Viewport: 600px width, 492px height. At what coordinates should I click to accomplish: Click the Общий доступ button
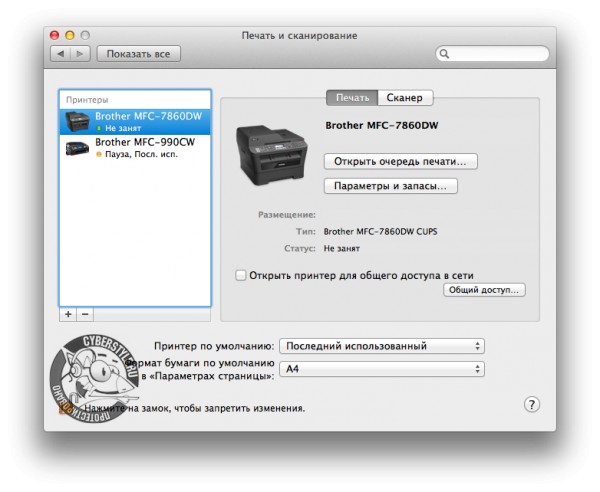pyautogui.click(x=484, y=290)
